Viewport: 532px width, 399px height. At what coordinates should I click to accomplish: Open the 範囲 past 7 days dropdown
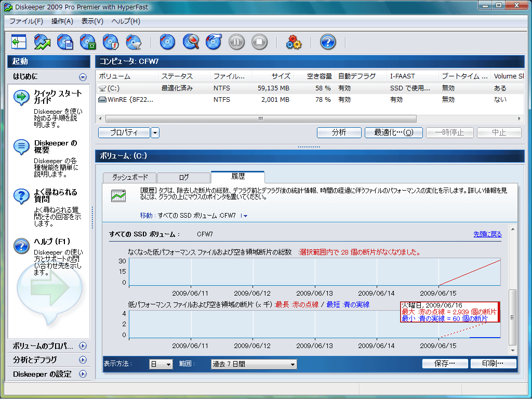click(254, 364)
